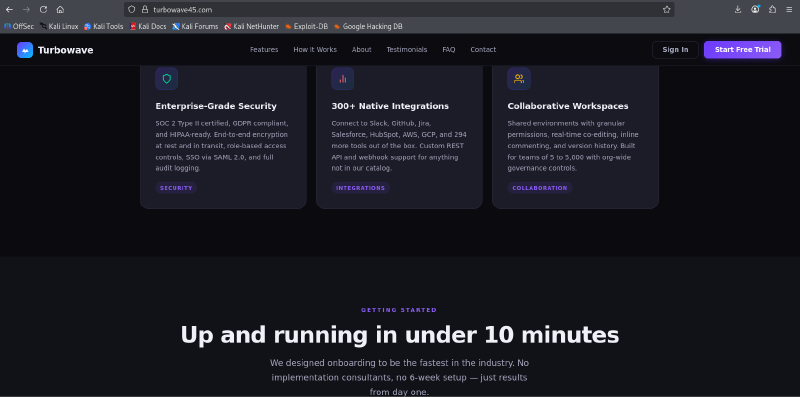The image size is (800, 397).
Task: Open the OffSec bookmark
Action: point(19,26)
